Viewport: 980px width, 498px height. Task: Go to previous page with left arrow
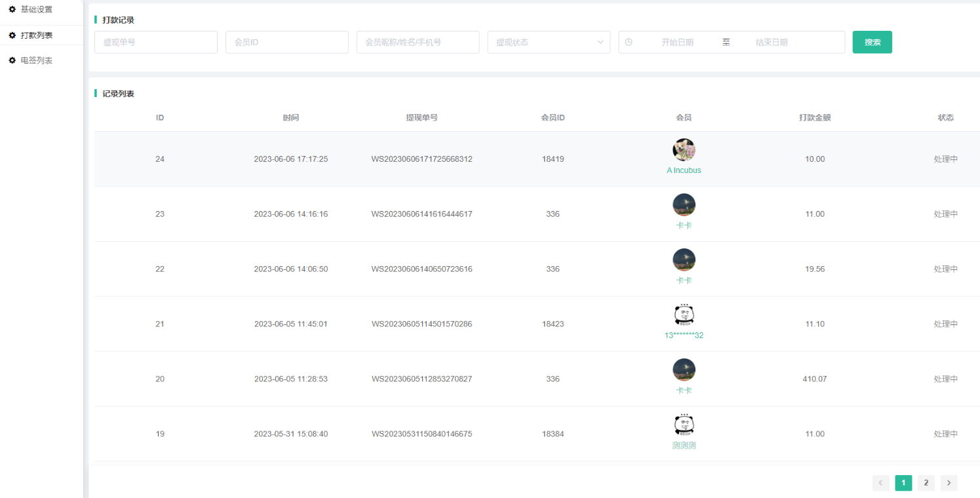tap(880, 483)
